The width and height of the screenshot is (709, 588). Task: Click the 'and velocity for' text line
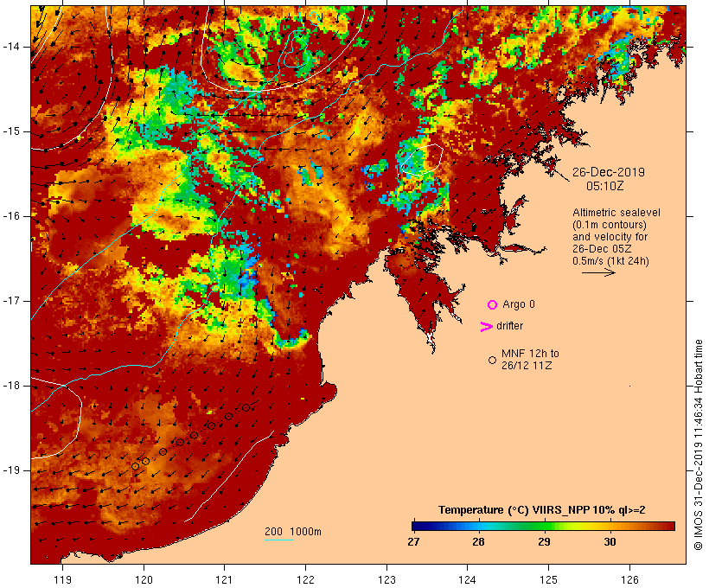pyautogui.click(x=610, y=237)
